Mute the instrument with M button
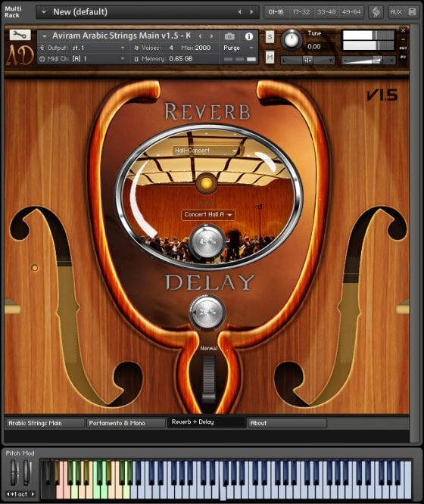 [x=270, y=58]
